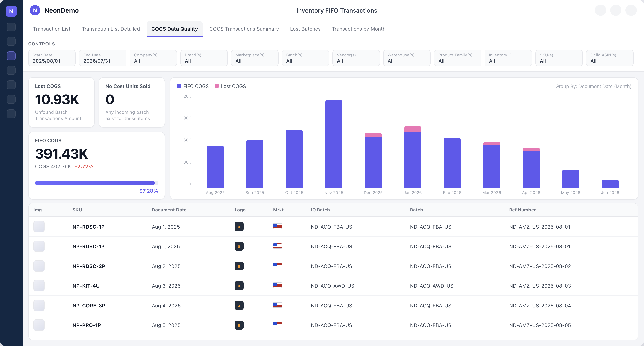The image size is (644, 346).
Task: Open COGS Transactions Summary tab
Action: pyautogui.click(x=244, y=29)
